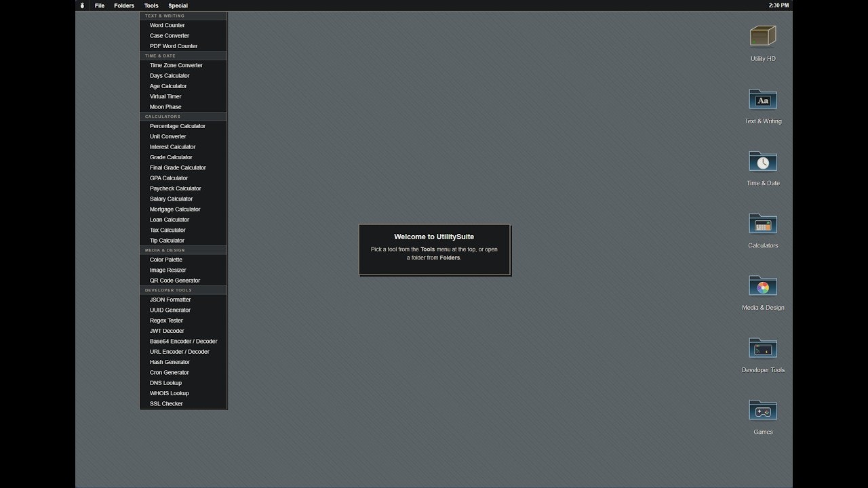The width and height of the screenshot is (868, 488).
Task: Choose JWT Decoder
Action: (x=183, y=331)
